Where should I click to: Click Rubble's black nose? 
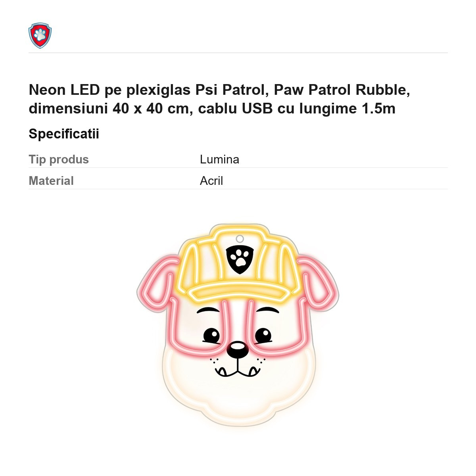[x=237, y=349]
